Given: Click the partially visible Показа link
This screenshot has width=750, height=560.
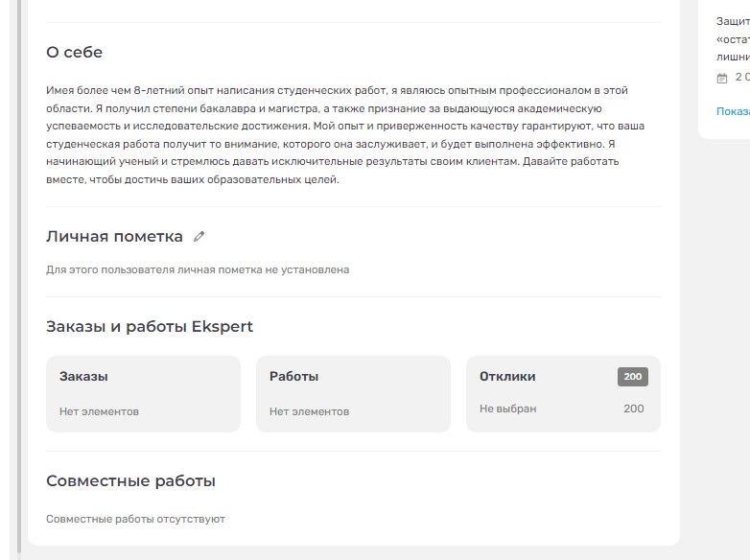Looking at the screenshot, I should [733, 111].
